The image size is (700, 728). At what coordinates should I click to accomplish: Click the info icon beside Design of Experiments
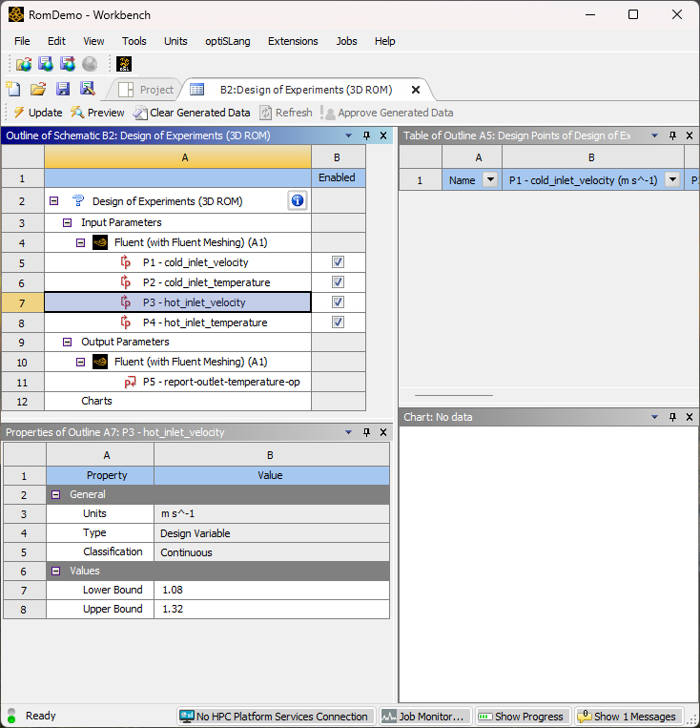[x=297, y=200]
